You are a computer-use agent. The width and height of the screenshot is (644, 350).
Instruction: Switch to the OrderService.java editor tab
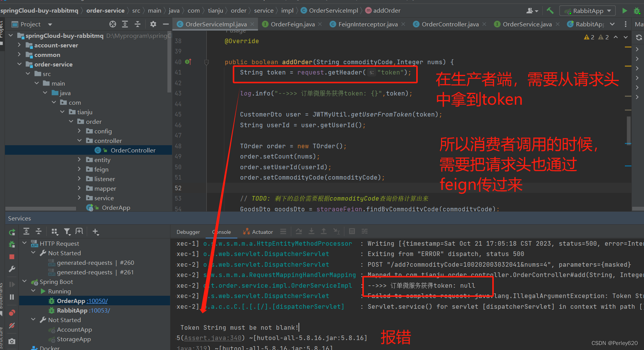pos(527,24)
